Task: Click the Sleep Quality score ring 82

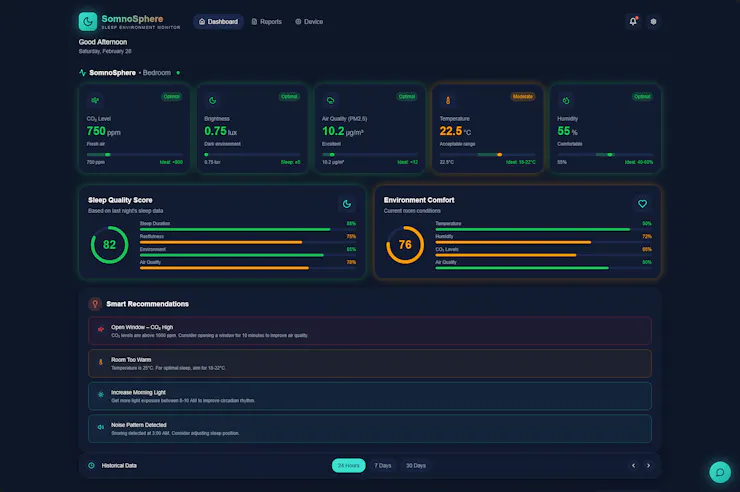Action: [109, 245]
